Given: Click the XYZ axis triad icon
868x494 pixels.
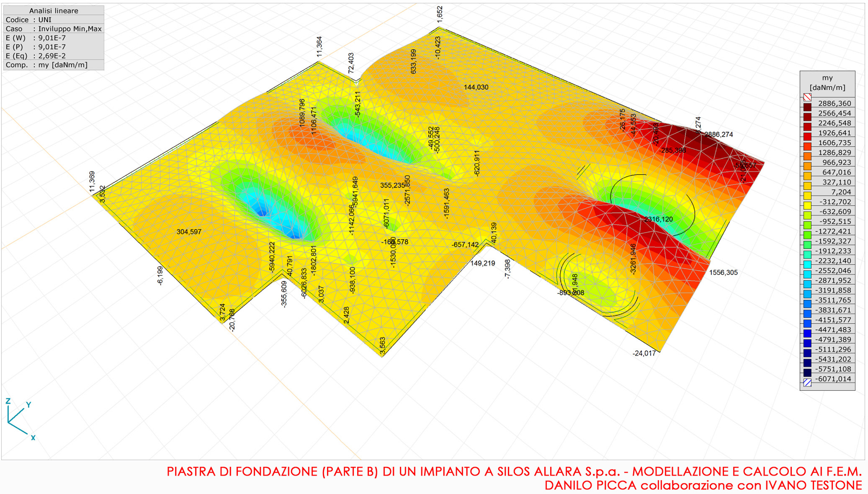Looking at the screenshot, I should point(20,420).
